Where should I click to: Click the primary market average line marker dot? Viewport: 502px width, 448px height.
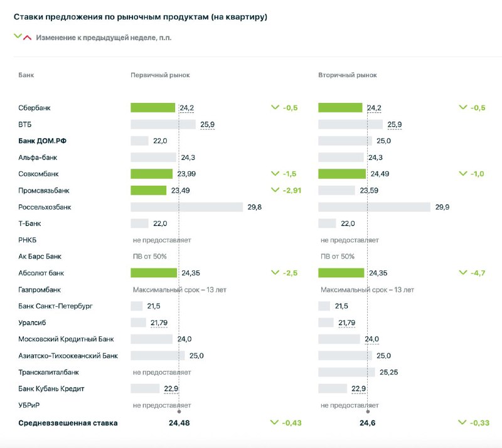click(179, 412)
